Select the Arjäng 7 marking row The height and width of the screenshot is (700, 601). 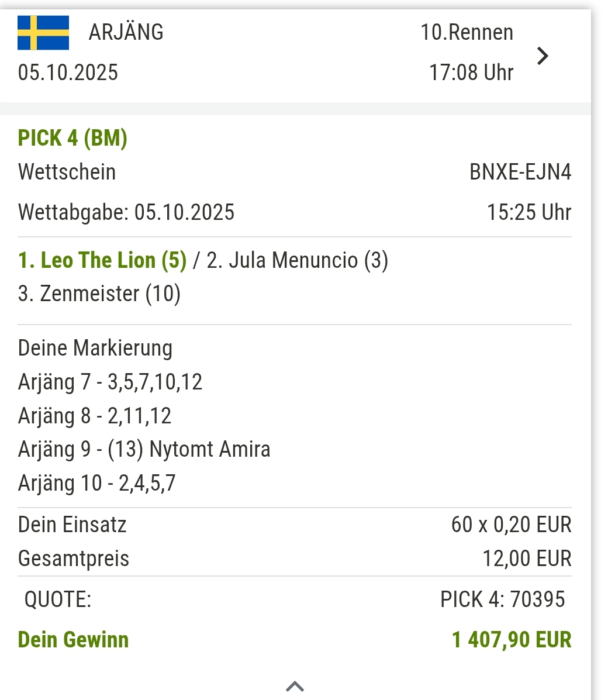click(x=110, y=382)
